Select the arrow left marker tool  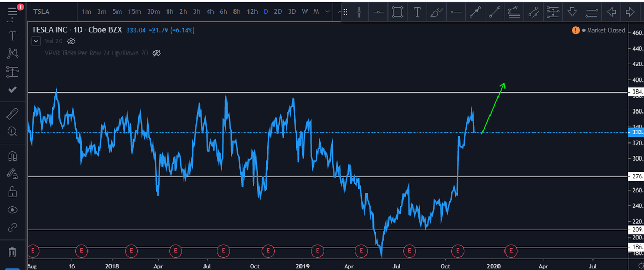pos(611,12)
